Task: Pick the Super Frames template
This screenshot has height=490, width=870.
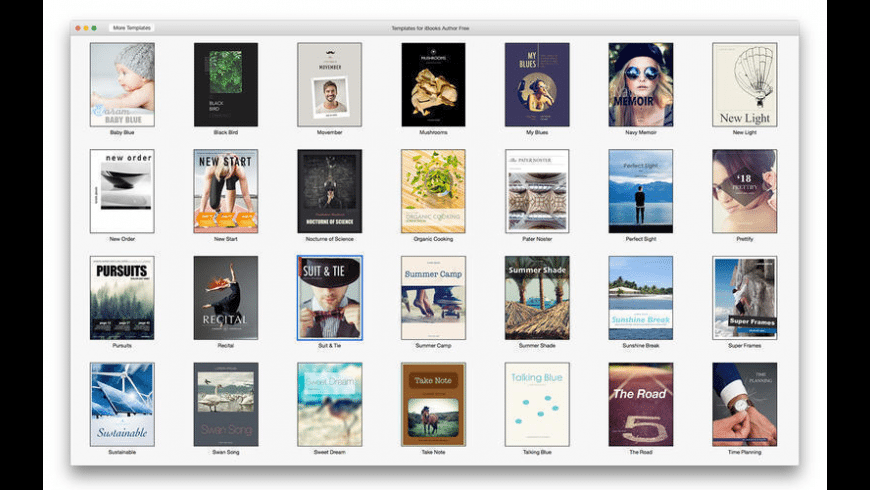Action: click(x=745, y=297)
